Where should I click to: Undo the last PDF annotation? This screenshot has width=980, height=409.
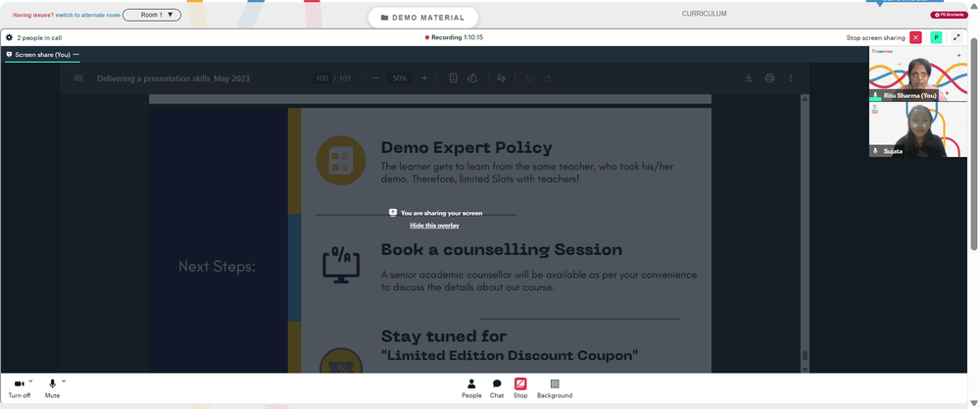(x=528, y=78)
